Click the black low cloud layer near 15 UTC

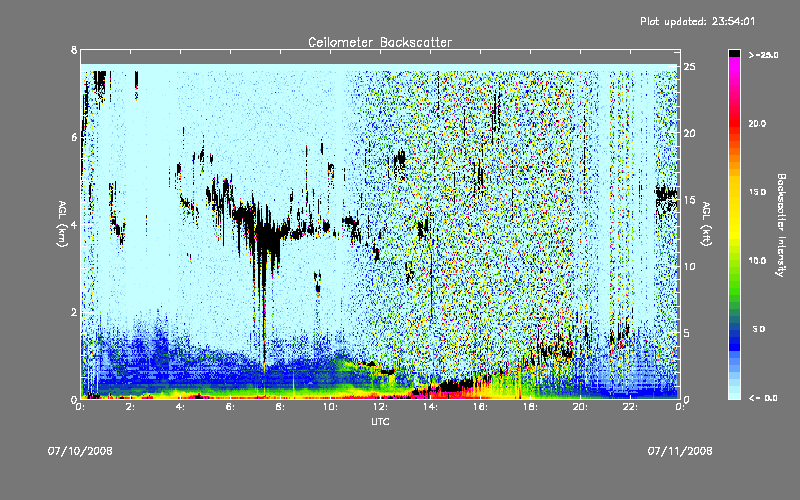(456, 385)
